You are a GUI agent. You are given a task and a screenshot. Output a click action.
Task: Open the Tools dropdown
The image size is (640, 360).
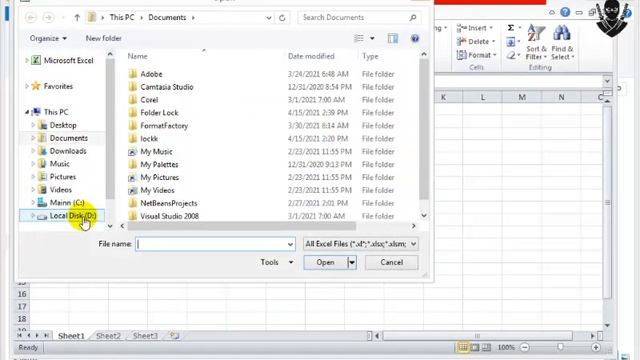[x=277, y=262]
